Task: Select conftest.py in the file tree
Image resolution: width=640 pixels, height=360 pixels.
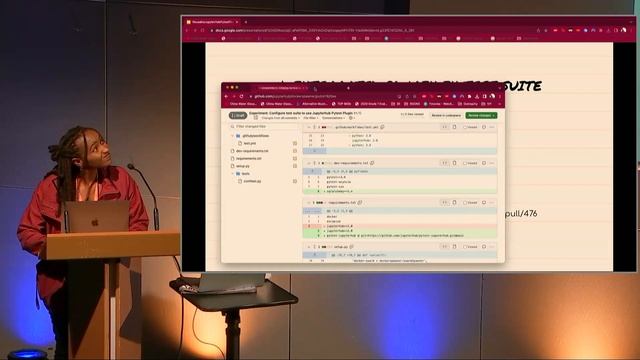Action: pyautogui.click(x=252, y=181)
